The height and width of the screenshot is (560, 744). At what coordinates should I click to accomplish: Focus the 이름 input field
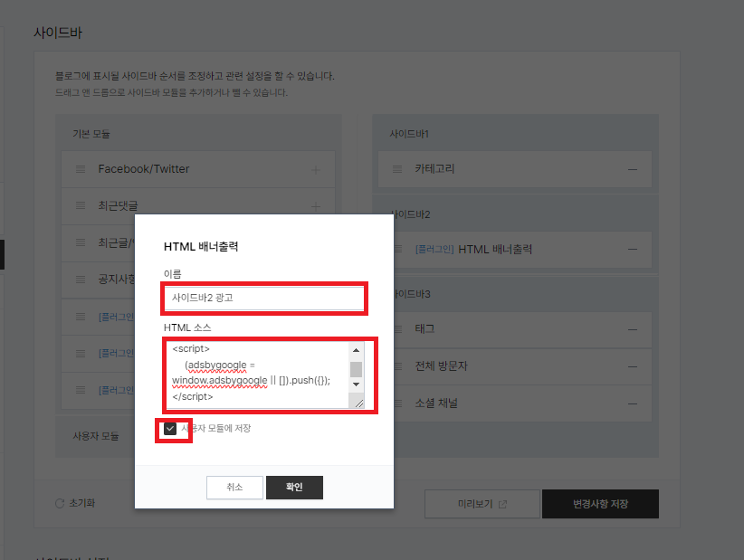click(x=263, y=298)
